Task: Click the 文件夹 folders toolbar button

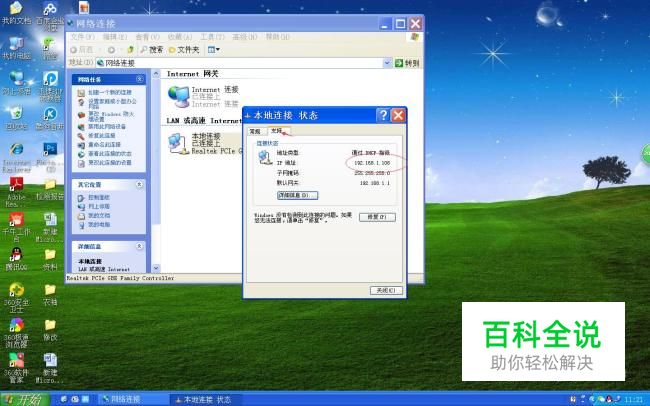Action: pyautogui.click(x=184, y=50)
